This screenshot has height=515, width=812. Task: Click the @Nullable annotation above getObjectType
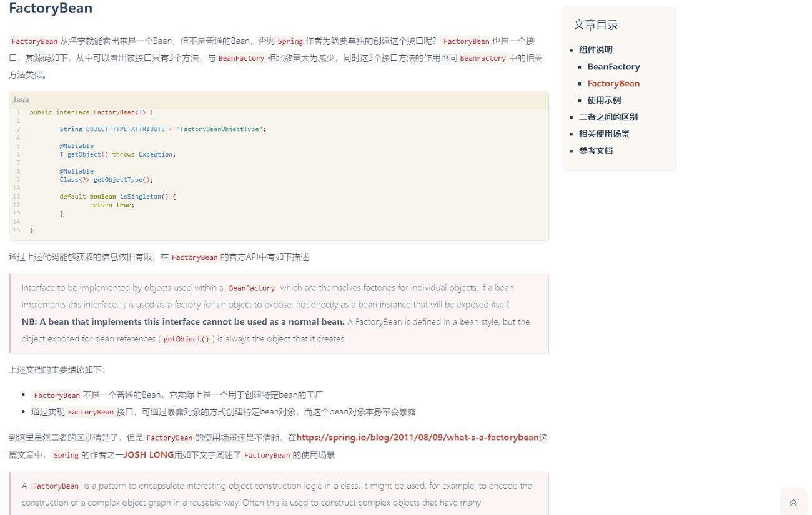[x=76, y=171]
